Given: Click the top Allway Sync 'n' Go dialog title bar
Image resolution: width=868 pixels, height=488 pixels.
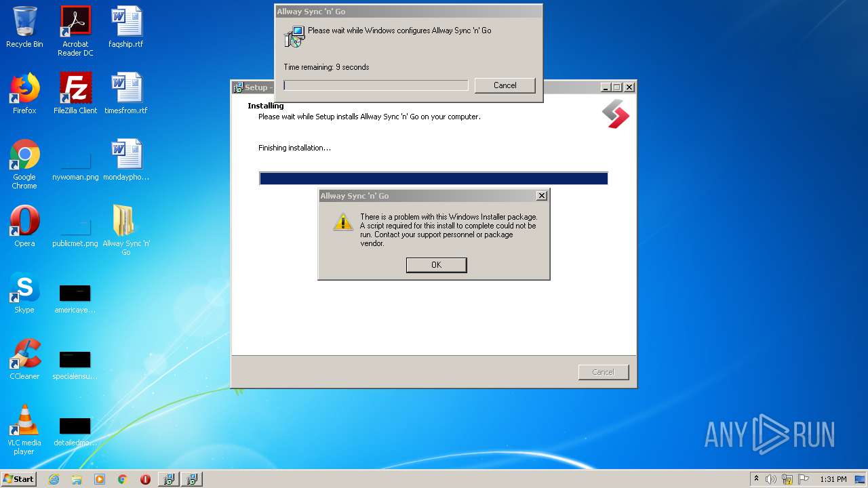Looking at the screenshot, I should click(408, 12).
